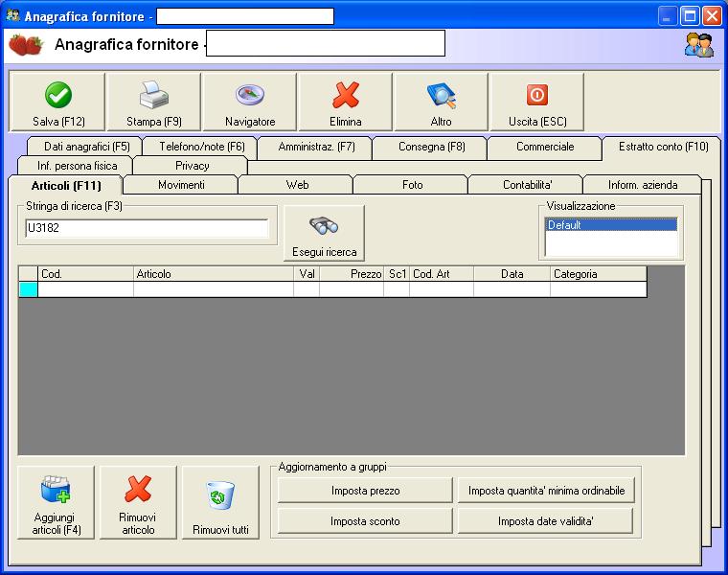Viewport: 728px width, 575px height.
Task: Switch to Dati anagrafici (F5) tab
Action: coord(86,147)
